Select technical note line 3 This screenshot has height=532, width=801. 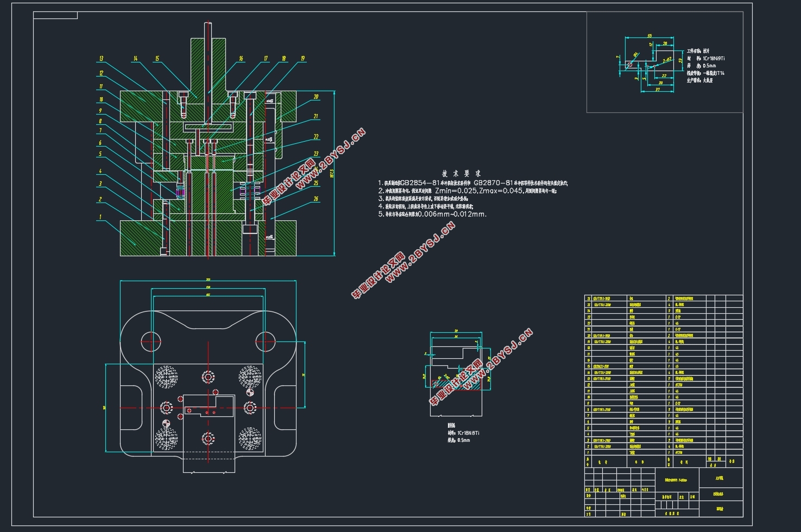pyautogui.click(x=423, y=199)
